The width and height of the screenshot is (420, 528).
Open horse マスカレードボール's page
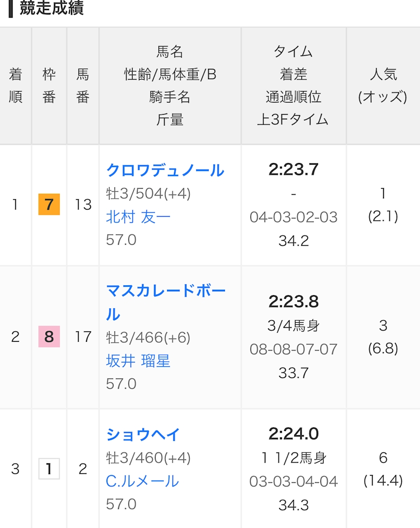click(x=165, y=291)
